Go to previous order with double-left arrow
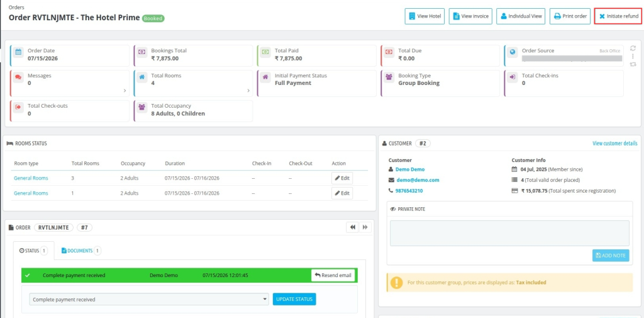Image resolution: width=644 pixels, height=318 pixels. pyautogui.click(x=352, y=227)
